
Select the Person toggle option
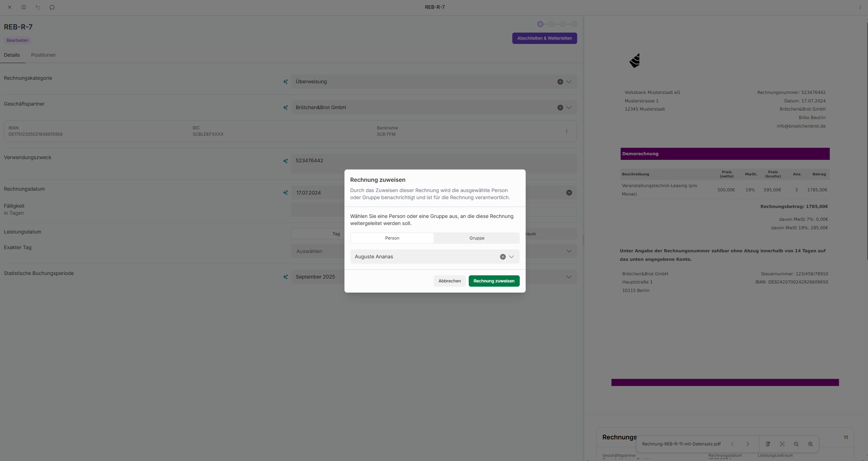[392, 238]
